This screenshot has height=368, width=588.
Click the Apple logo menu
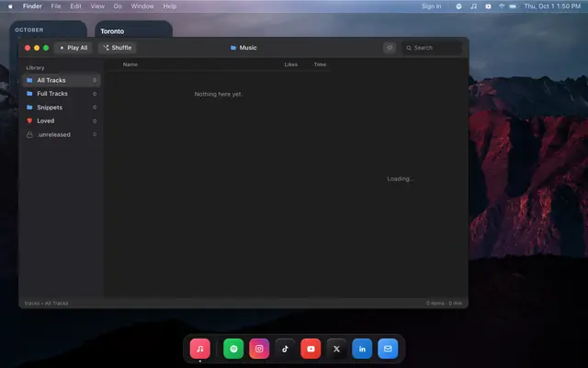point(10,6)
